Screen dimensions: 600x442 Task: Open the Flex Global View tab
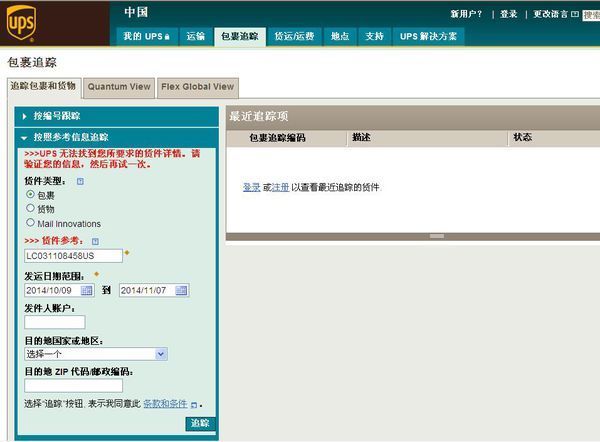click(197, 87)
